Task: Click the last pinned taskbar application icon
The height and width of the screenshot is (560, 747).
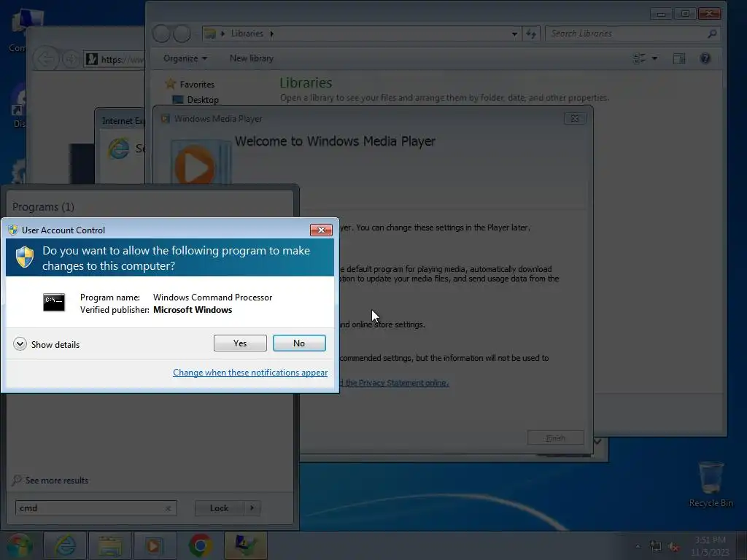Action: (x=245, y=545)
